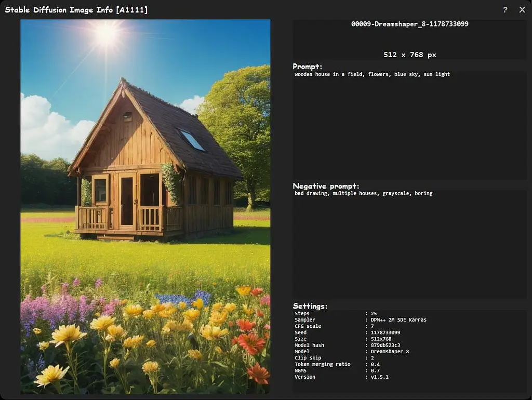The image size is (532, 400).
Task: Click the Clip skip value
Action: pyautogui.click(x=372, y=357)
